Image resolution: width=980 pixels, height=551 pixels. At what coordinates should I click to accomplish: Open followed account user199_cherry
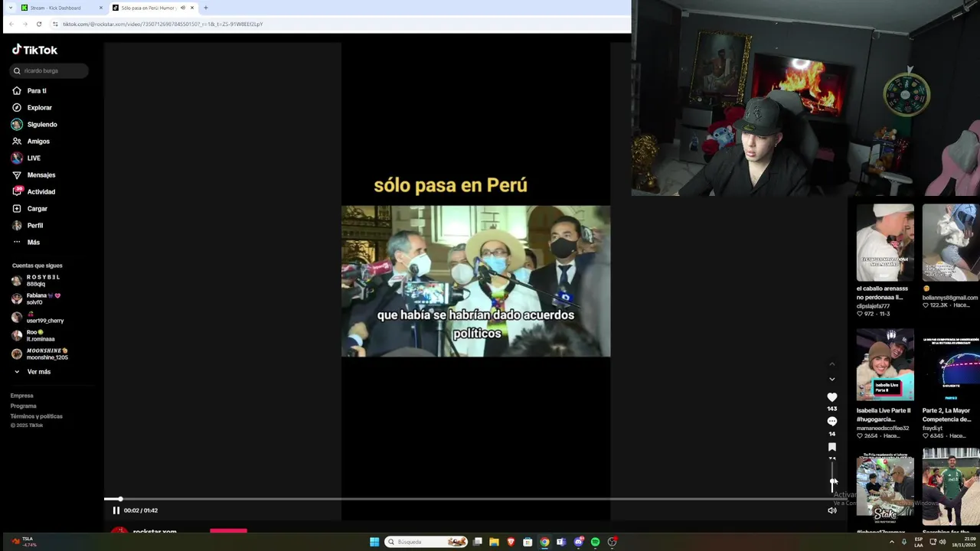coord(38,317)
